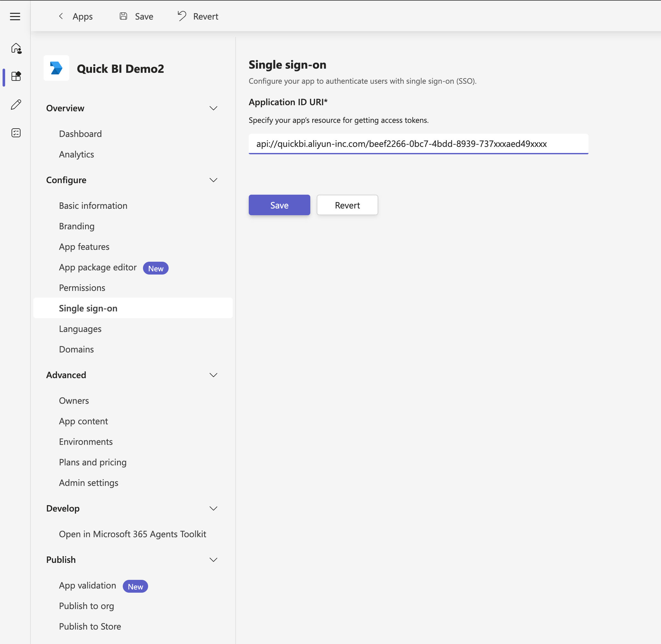Collapse the Overview section
661x644 pixels.
213,108
